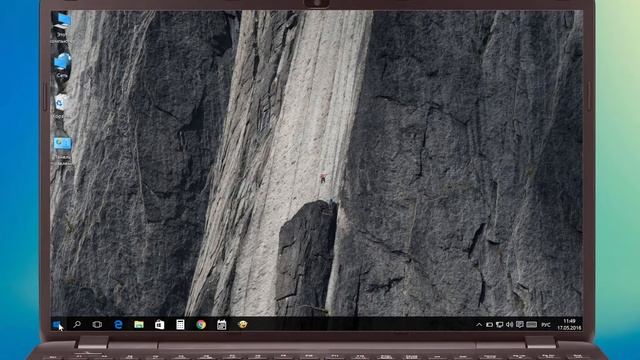Launch Microsoft Edge from taskbar

click(x=118, y=324)
